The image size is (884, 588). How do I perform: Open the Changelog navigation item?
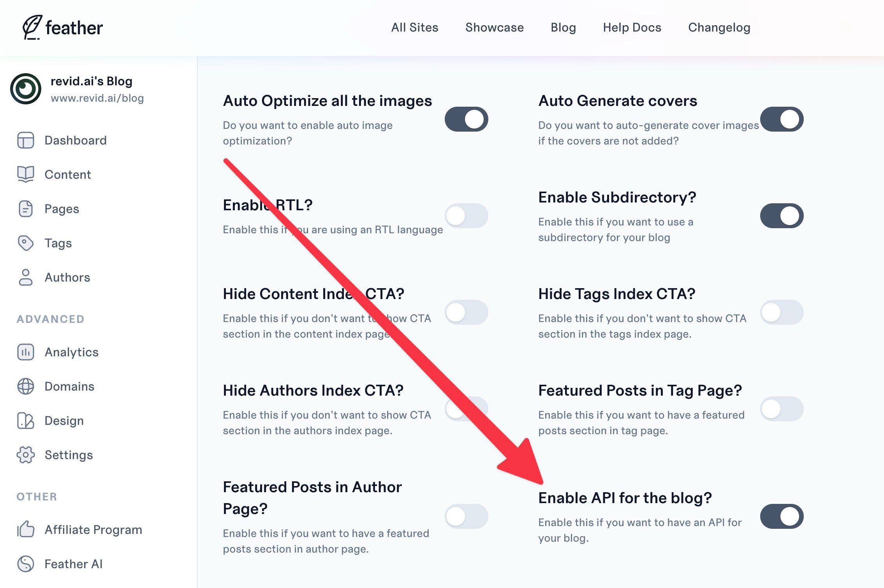(x=719, y=28)
